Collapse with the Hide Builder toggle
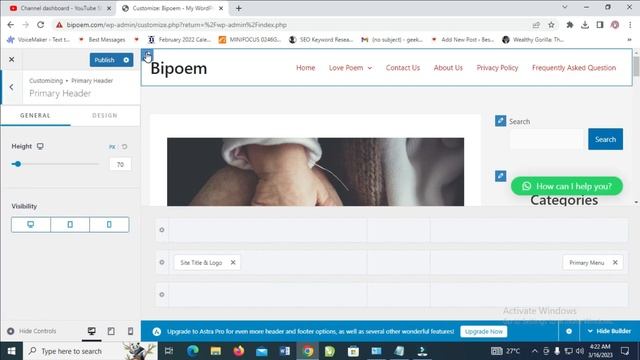 609,331
